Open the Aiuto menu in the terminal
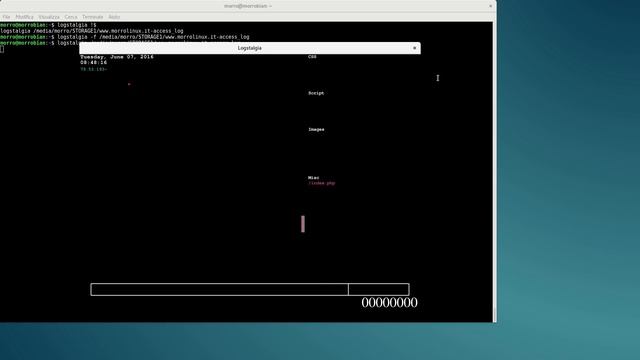The height and width of the screenshot is (360, 640). coord(114,17)
